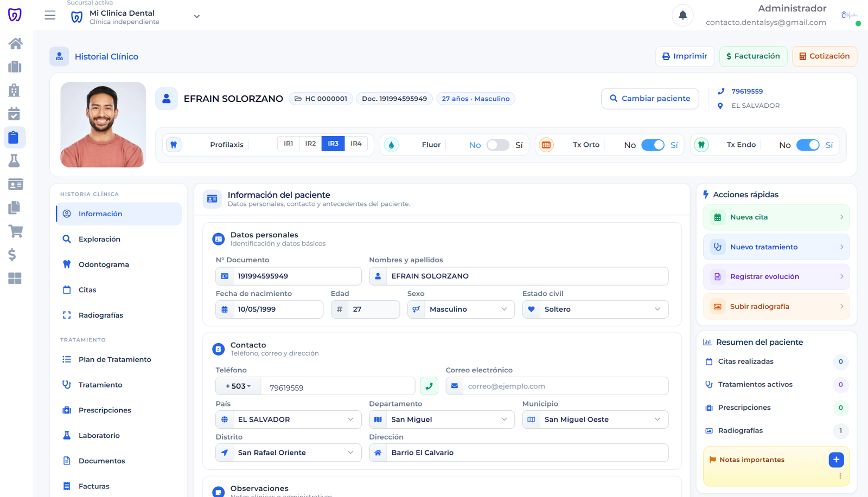Viewport: 868px width, 497px height.
Task: Open the shopping cart sidebar icon
Action: (x=15, y=231)
